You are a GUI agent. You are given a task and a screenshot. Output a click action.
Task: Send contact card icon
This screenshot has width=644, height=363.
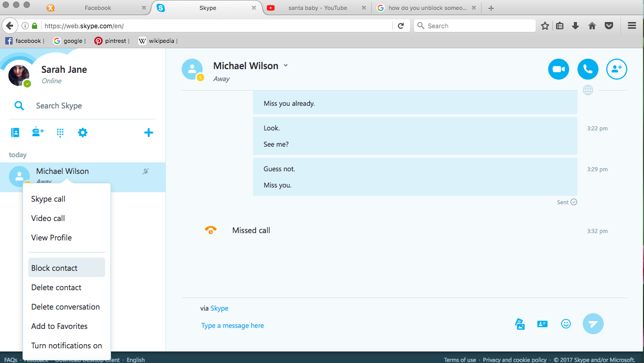click(x=542, y=324)
